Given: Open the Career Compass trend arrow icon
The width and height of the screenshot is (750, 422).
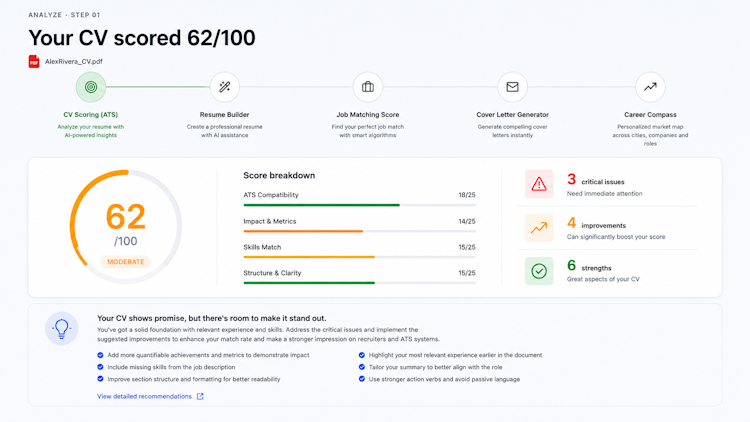Looking at the screenshot, I should [x=650, y=87].
